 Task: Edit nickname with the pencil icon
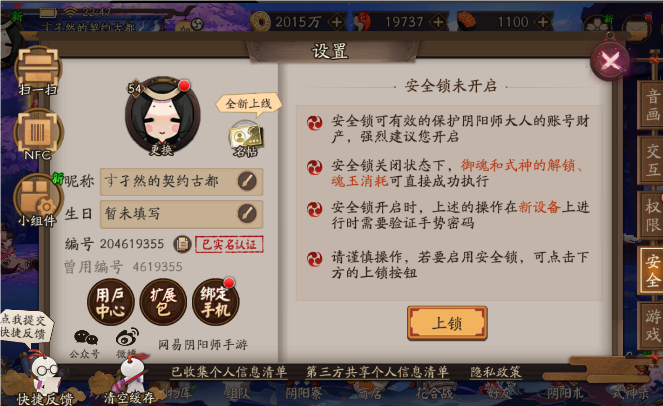click(x=247, y=181)
